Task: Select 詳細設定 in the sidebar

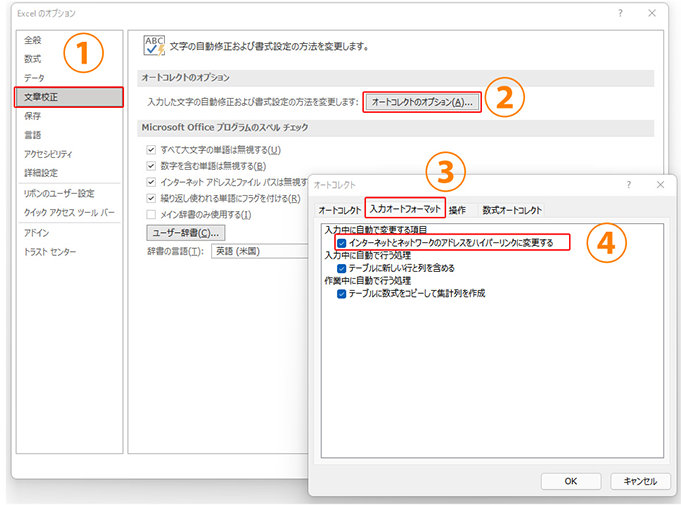Action: tap(41, 173)
